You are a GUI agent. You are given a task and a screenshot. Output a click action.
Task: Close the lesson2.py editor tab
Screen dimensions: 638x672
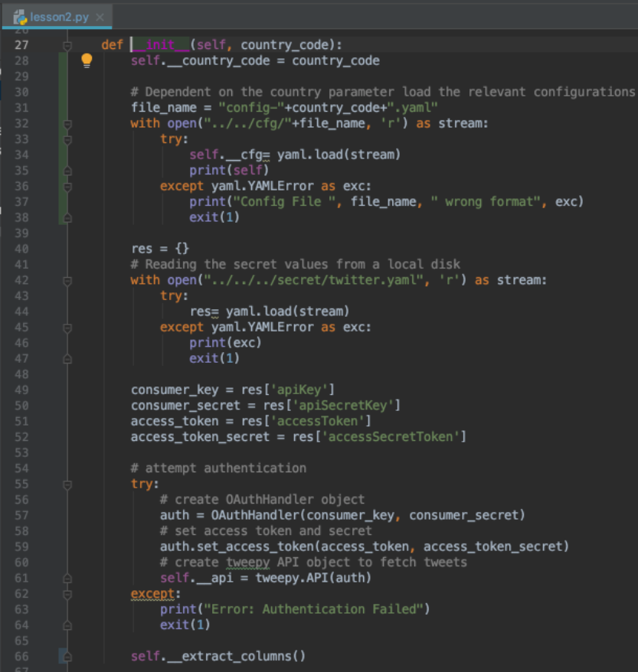[100, 17]
